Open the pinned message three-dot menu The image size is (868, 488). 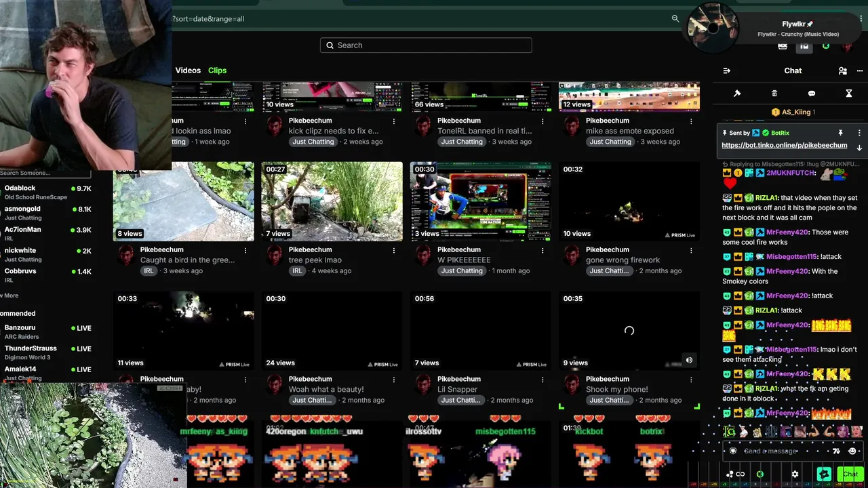[859, 133]
